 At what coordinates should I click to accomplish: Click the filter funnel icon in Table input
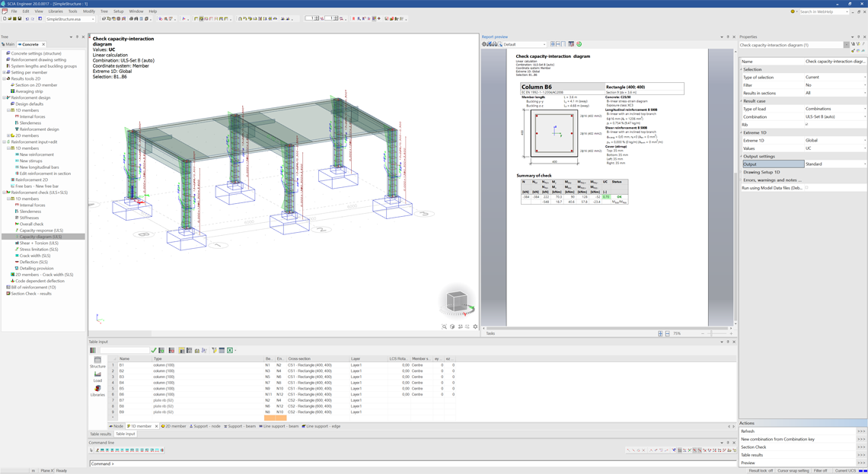(214, 350)
